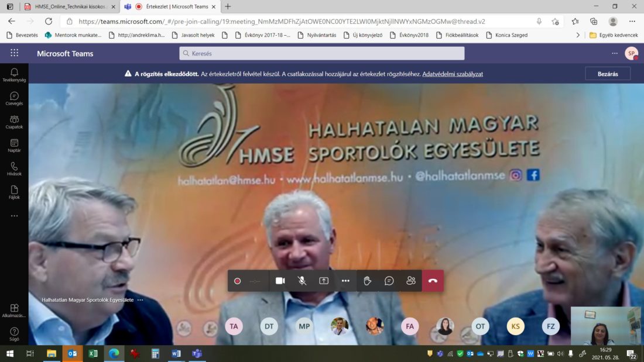Toggle the microphone mute

click(302, 281)
